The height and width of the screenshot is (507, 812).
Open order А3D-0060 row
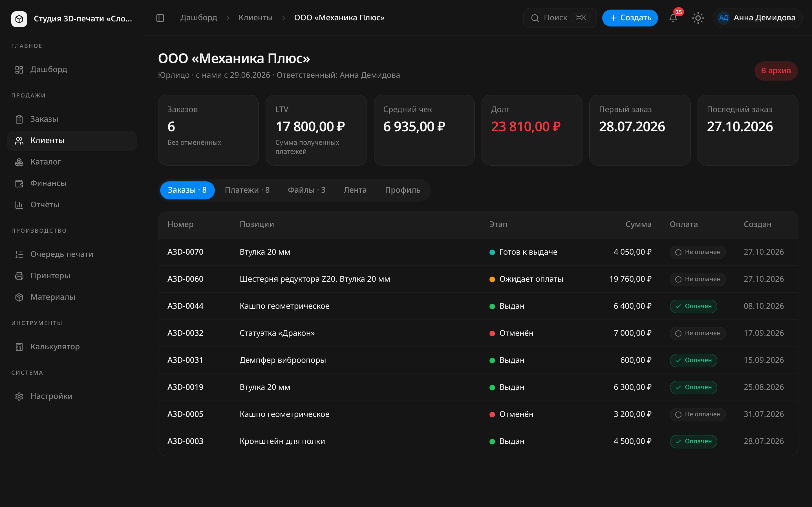[478, 279]
